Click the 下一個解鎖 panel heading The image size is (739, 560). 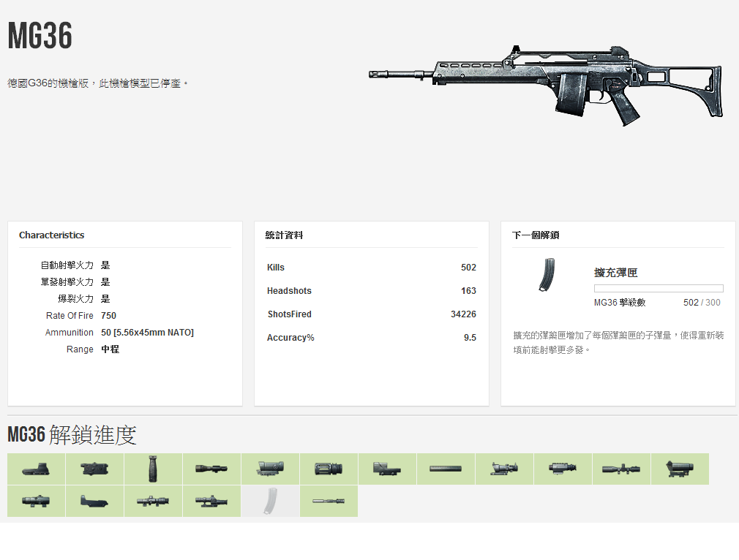536,235
